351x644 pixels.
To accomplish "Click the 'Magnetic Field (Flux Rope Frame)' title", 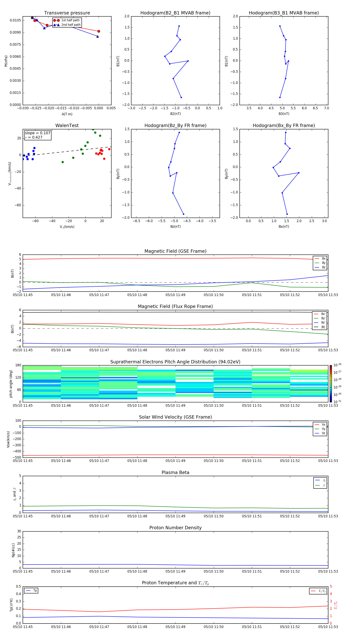I will point(175,307).
